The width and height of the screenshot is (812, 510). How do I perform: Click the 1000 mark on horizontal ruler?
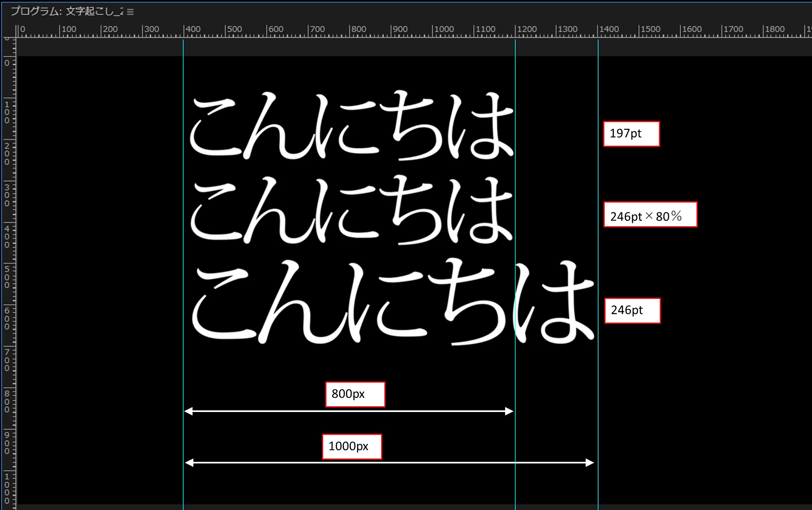[444, 29]
